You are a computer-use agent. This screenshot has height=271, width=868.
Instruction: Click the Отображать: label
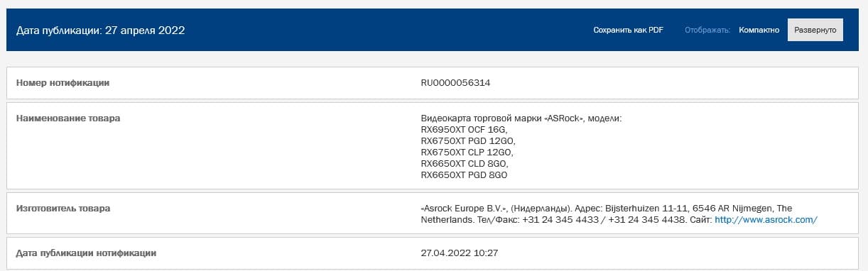(x=707, y=31)
